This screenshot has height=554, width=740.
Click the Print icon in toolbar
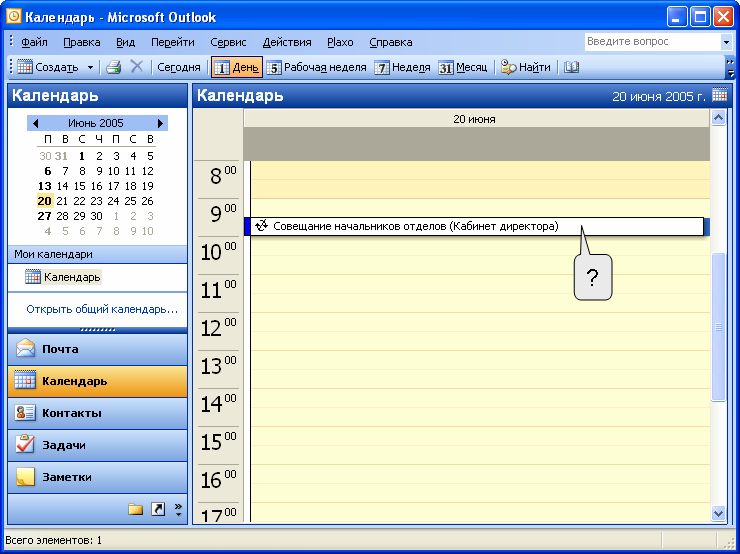click(113, 67)
